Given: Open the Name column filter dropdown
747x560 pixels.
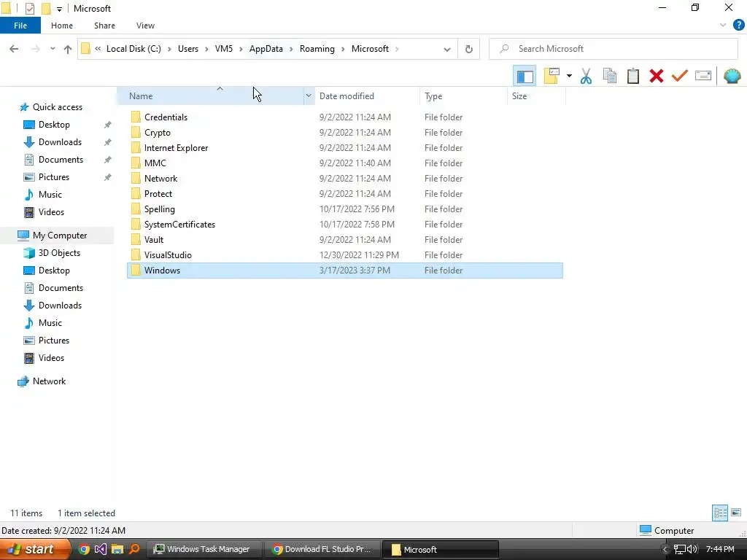Looking at the screenshot, I should coord(309,96).
